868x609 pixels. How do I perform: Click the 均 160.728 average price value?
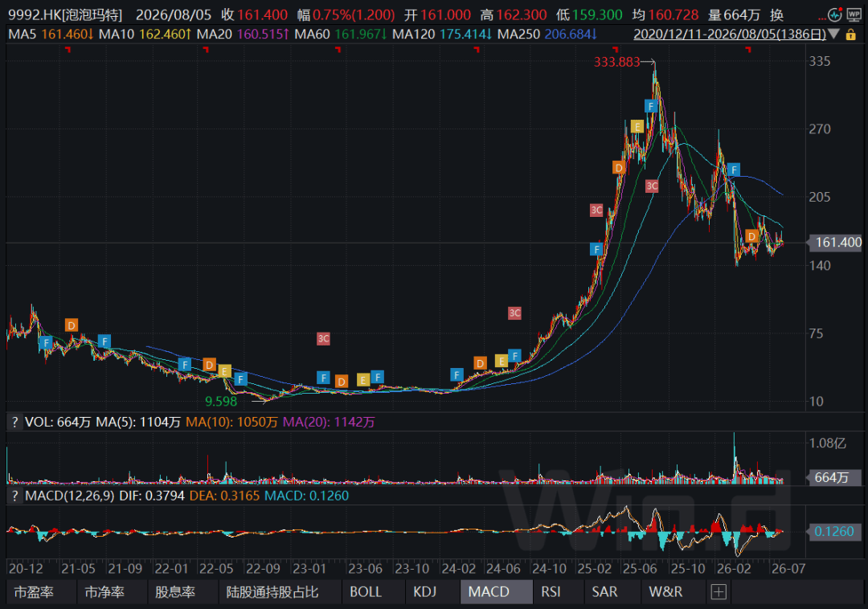click(665, 15)
